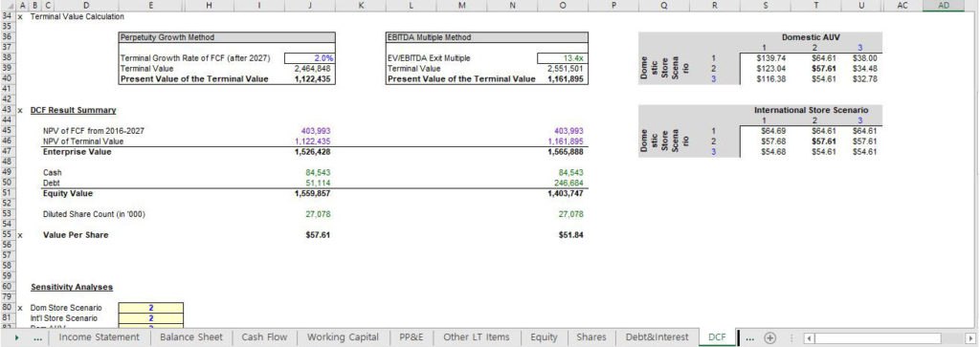
Task: Select the $116.38 cell in the Domestic AUV table
Action: (x=767, y=78)
